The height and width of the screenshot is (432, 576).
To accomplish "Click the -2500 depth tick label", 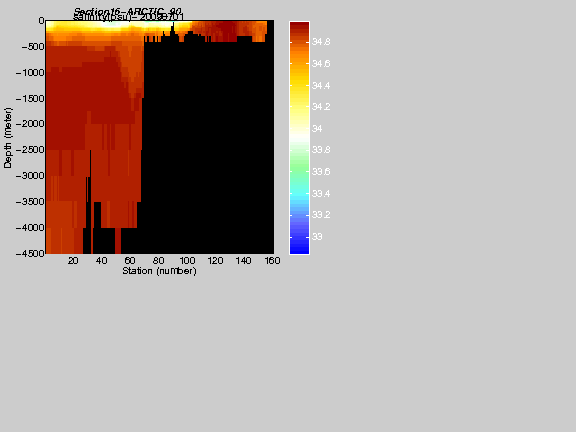I will [x=30, y=150].
